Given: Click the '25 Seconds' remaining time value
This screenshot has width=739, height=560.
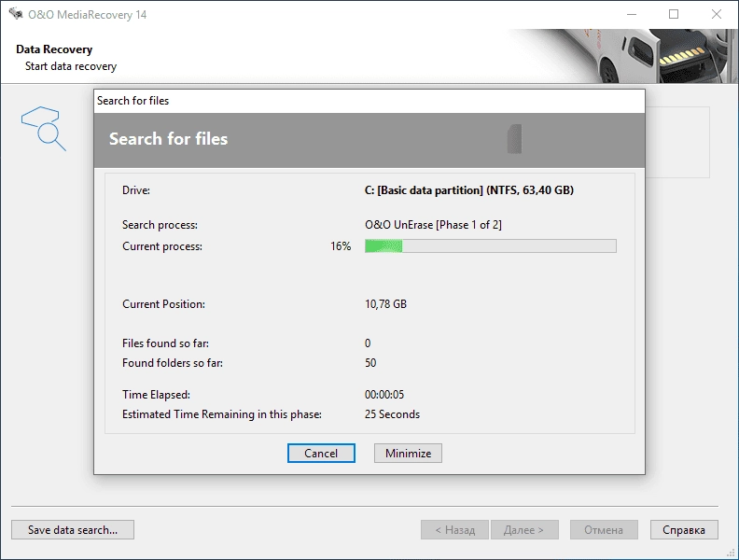Looking at the screenshot, I should tap(392, 414).
